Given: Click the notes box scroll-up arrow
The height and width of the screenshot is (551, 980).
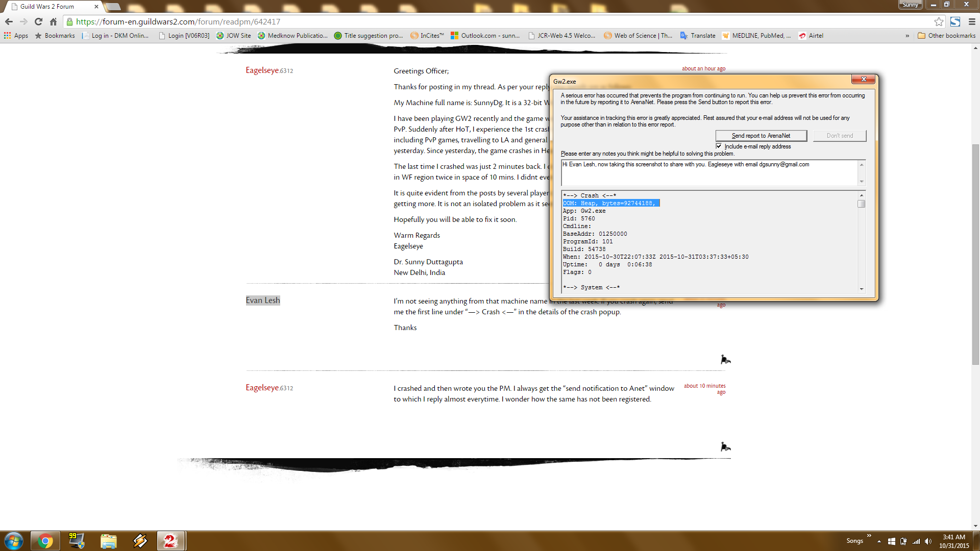Looking at the screenshot, I should pyautogui.click(x=862, y=164).
